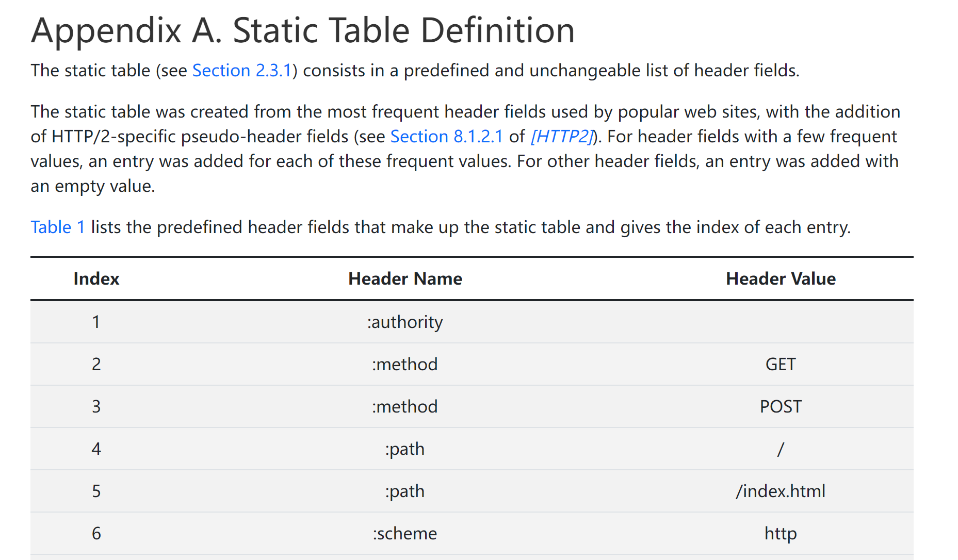
Task: Follow the Section 8.1.2.1 link
Action: pos(446,136)
